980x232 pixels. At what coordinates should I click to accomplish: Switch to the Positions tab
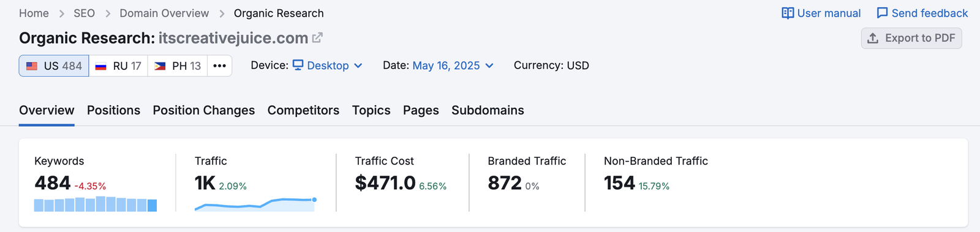[113, 110]
